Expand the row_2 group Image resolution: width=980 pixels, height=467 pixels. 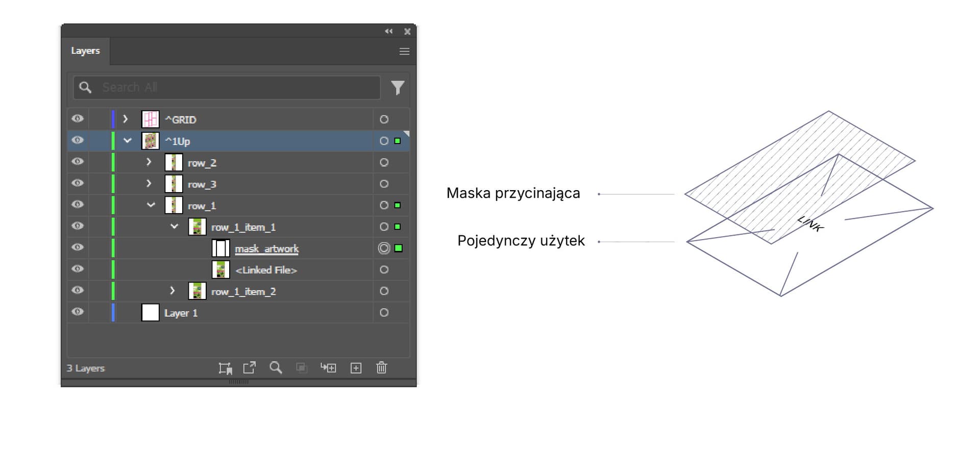tap(149, 162)
